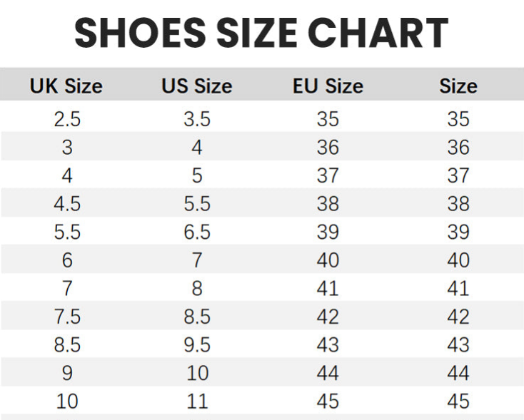
Task: Select US size 6.5 cell
Action: point(197,232)
